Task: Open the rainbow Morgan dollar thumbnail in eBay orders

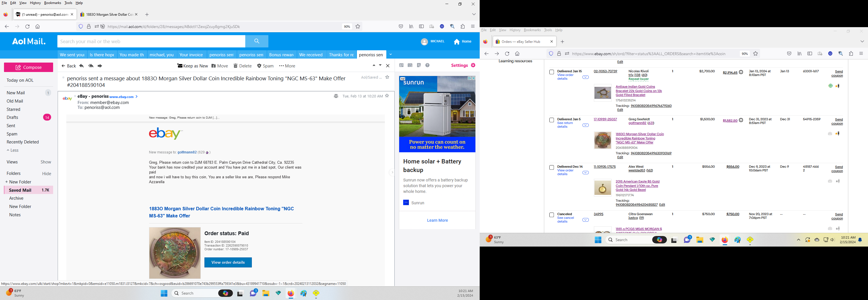Action: point(602,140)
